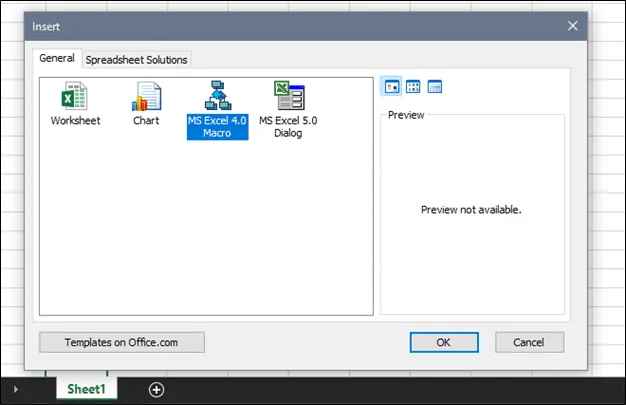Add a new sheet with plus button
626x405 pixels.
[x=156, y=390]
